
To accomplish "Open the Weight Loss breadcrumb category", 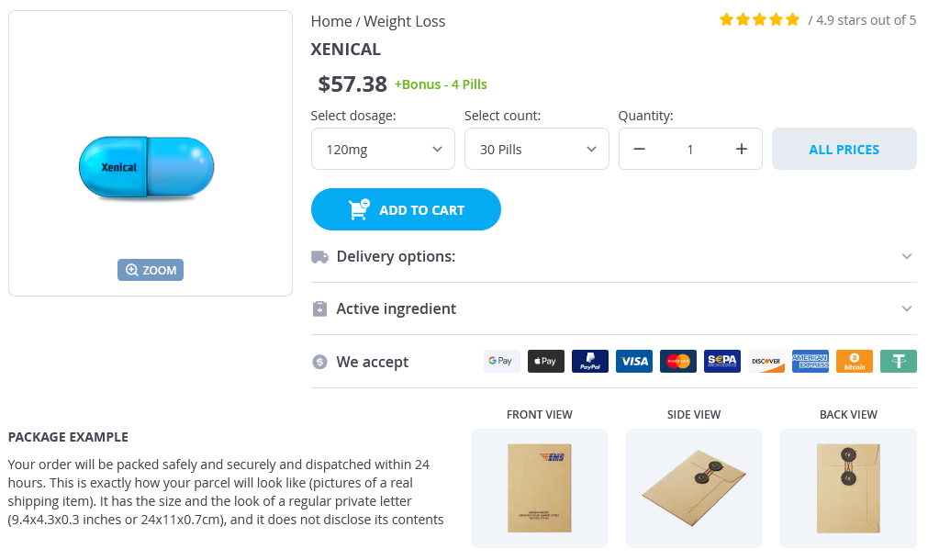I will pyautogui.click(x=404, y=21).
